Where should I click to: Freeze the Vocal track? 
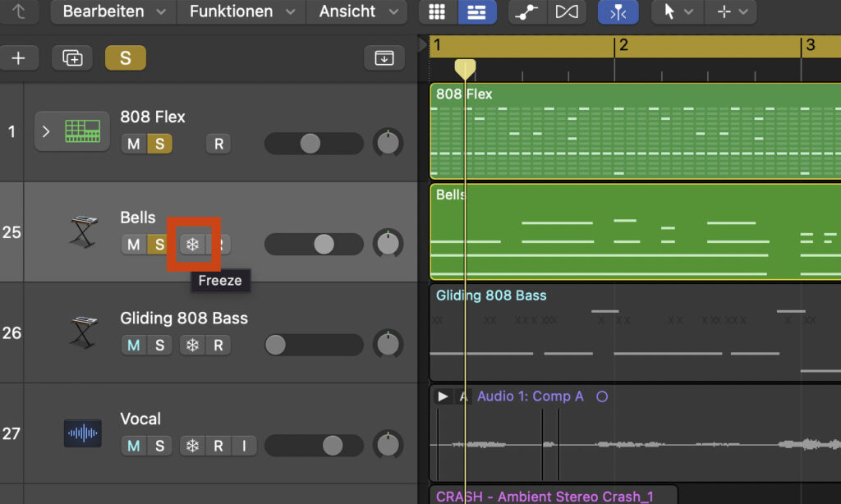pos(192,446)
